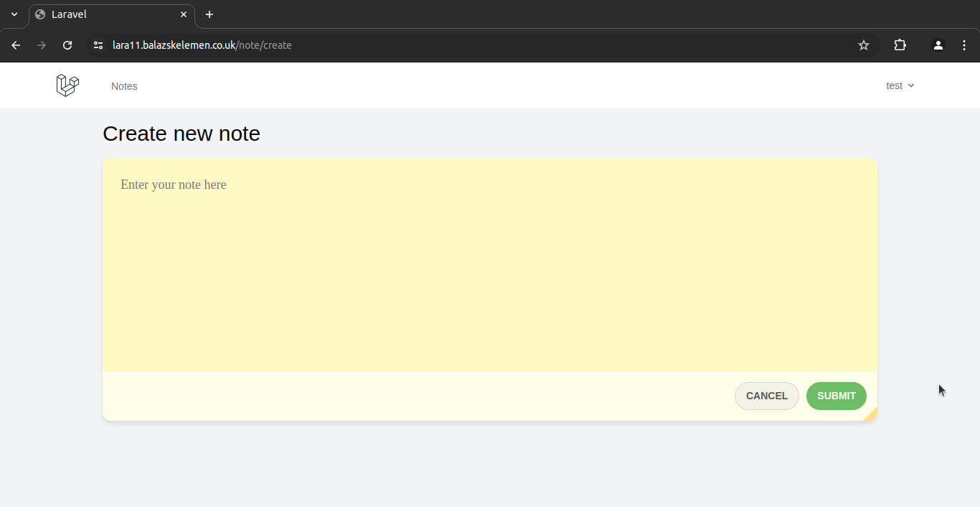Close the Laravel tab
This screenshot has width=980, height=507.
tap(184, 14)
